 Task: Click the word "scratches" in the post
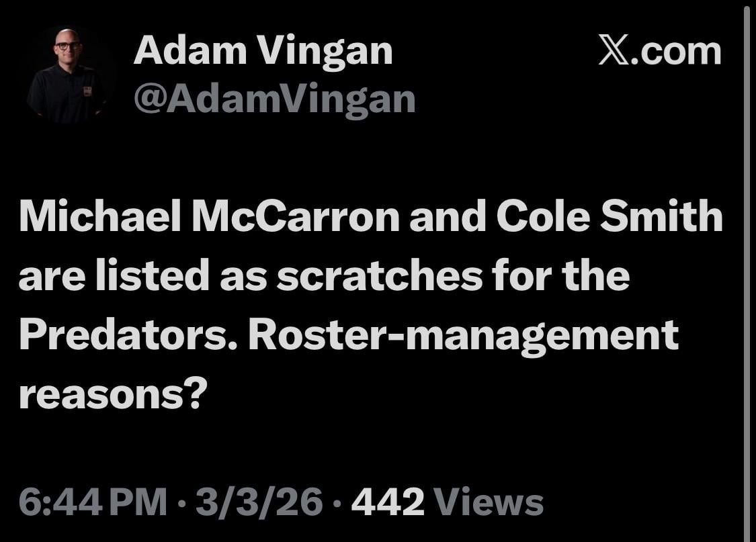(379, 276)
